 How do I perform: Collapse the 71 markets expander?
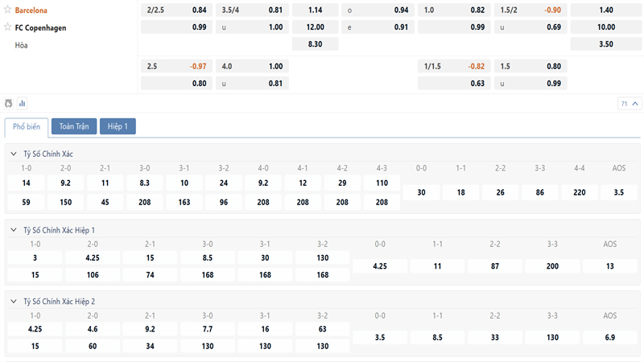[630, 104]
